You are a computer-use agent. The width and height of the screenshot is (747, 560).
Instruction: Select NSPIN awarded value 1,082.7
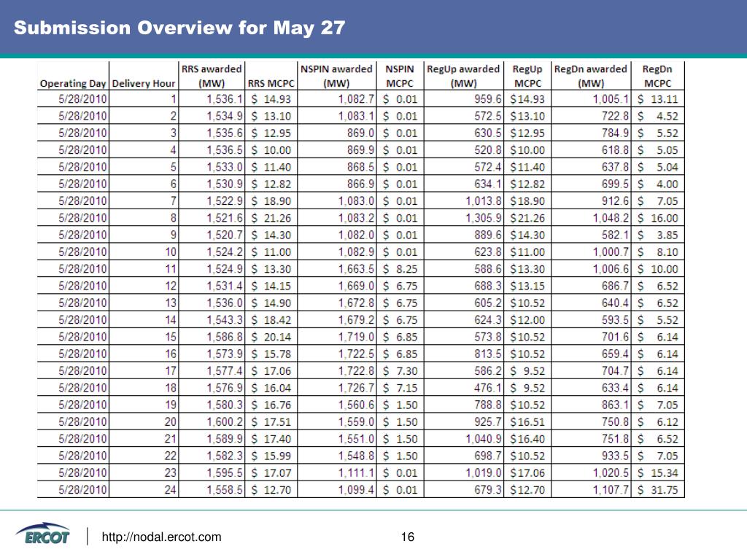[x=356, y=99]
